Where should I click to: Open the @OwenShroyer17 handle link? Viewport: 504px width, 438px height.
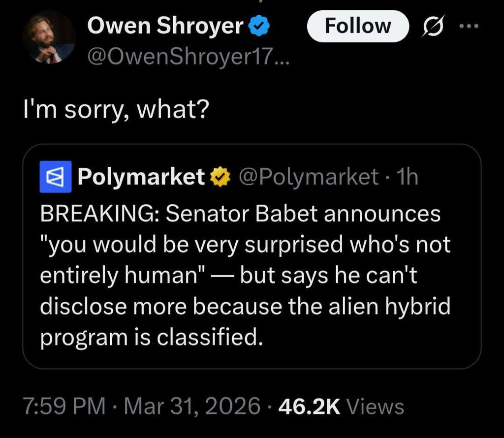189,59
